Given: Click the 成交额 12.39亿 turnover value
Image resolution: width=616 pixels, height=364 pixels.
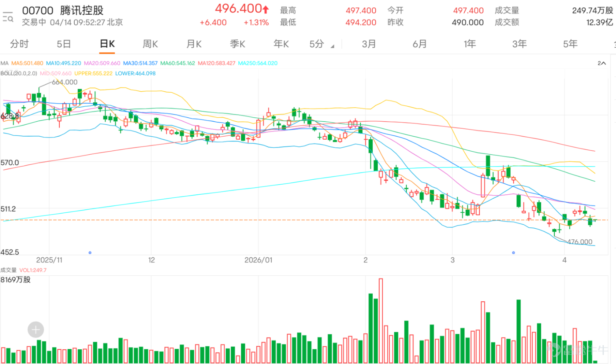Looking at the screenshot, I should 599,22.
